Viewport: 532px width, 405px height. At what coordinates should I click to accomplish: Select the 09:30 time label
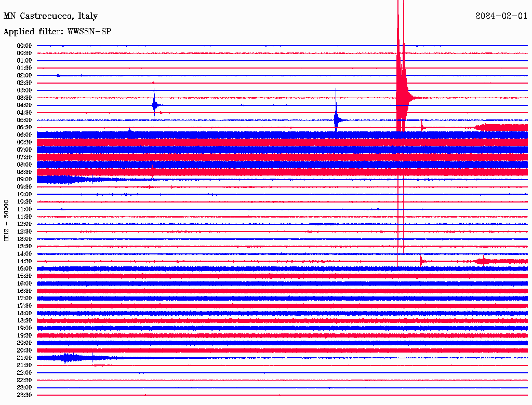coord(24,187)
